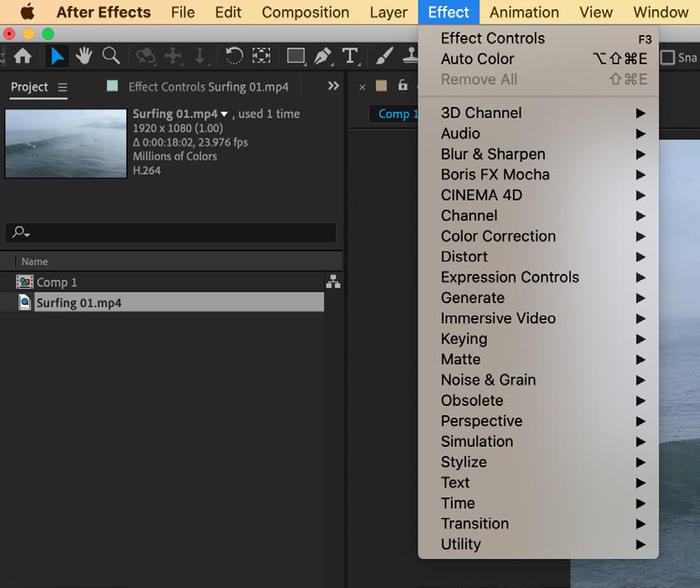Open the Immersive Video submenu

(539, 318)
